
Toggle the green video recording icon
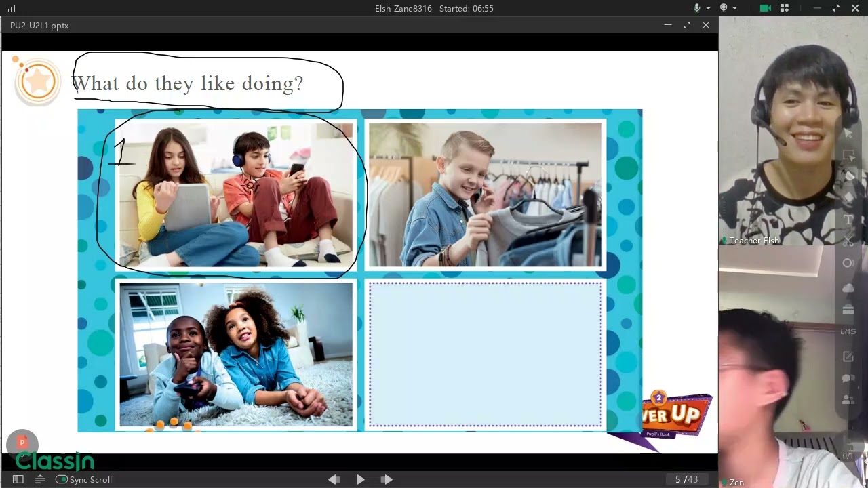pyautogui.click(x=766, y=8)
